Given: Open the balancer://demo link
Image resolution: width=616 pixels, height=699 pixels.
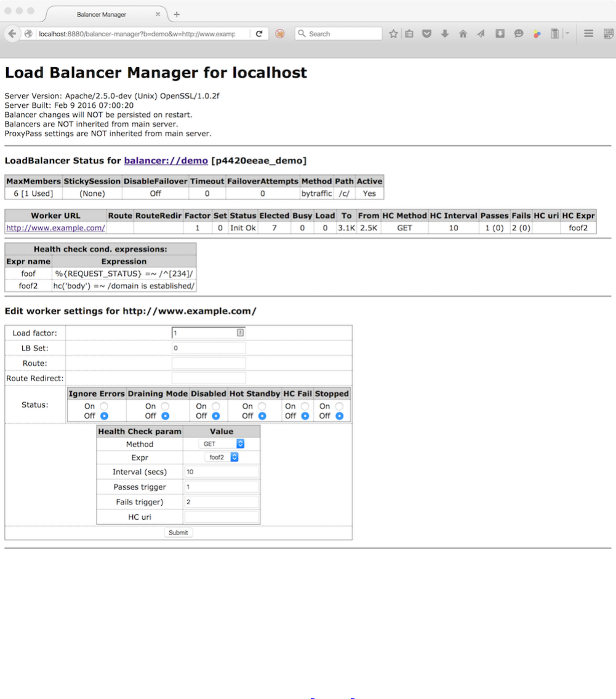Looking at the screenshot, I should point(166,161).
